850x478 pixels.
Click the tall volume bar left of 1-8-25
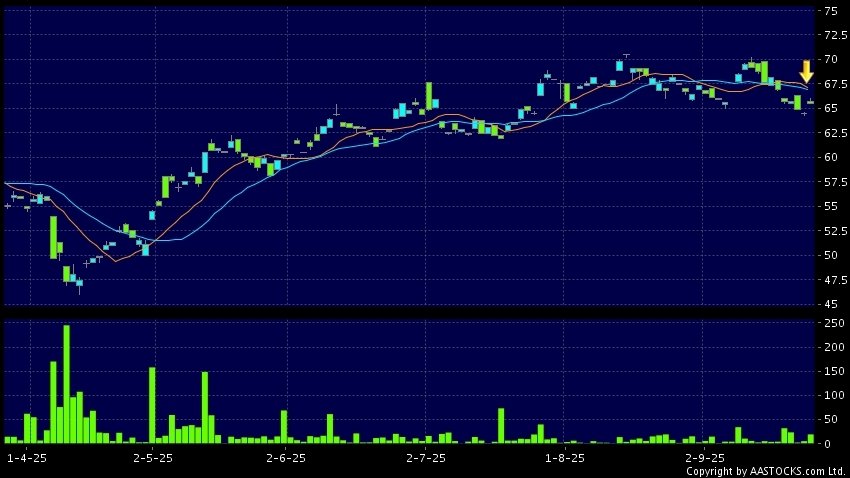(x=501, y=426)
